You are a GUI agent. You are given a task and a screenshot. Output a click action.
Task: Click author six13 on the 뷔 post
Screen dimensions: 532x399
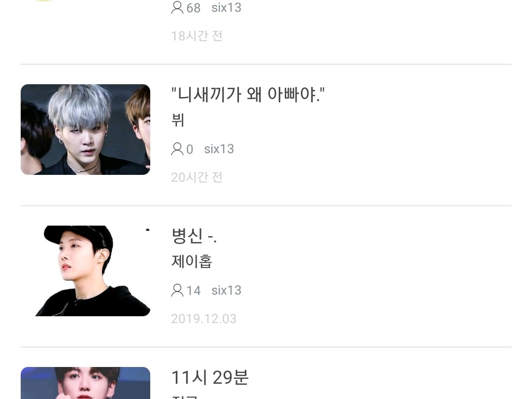click(219, 149)
